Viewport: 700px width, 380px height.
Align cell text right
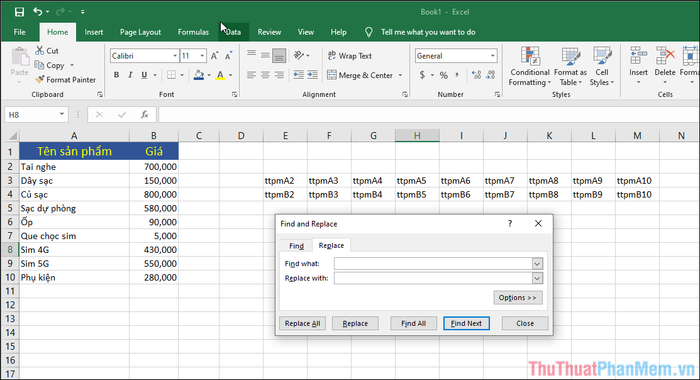click(x=279, y=75)
